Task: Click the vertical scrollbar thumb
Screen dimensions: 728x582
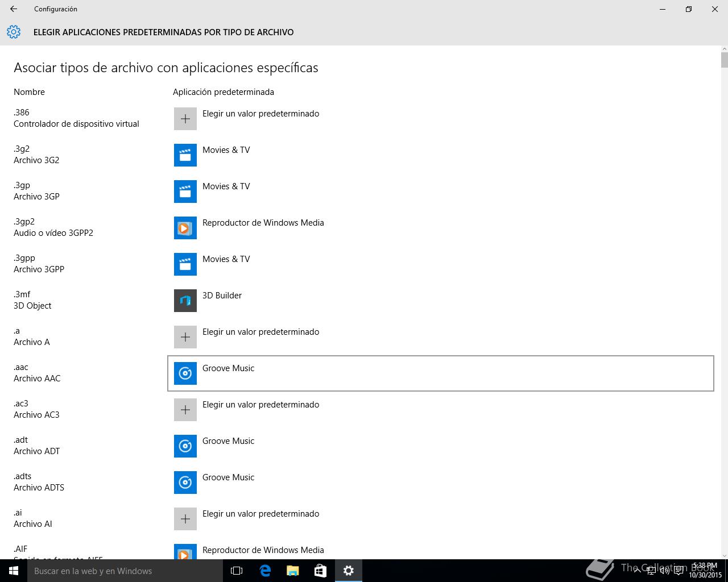Action: (724, 60)
